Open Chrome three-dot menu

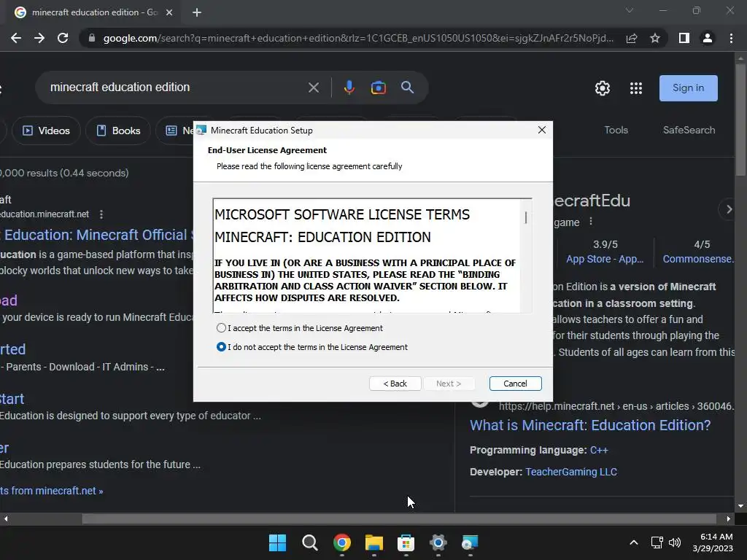[x=731, y=38]
